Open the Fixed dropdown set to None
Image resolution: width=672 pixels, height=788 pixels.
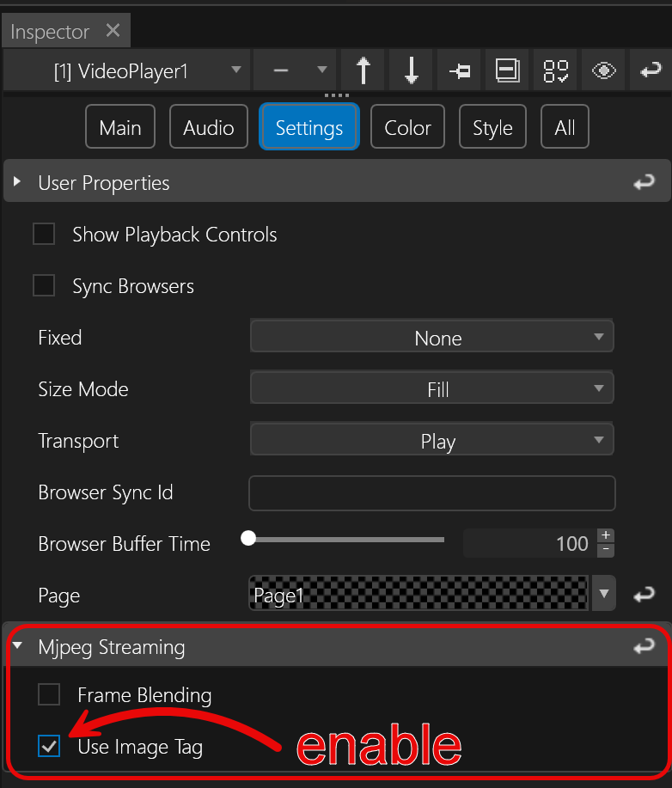tap(431, 336)
